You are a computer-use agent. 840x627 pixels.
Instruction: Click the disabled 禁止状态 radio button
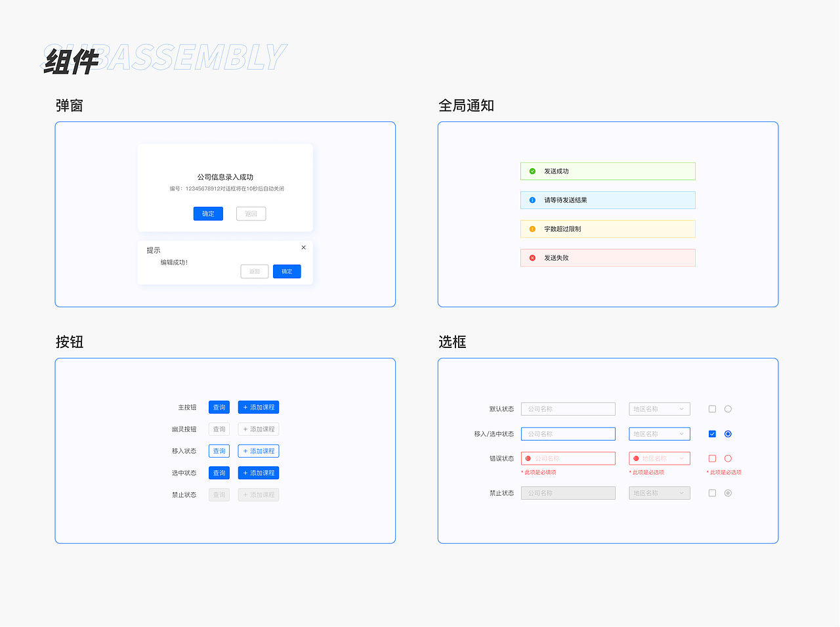click(x=728, y=493)
